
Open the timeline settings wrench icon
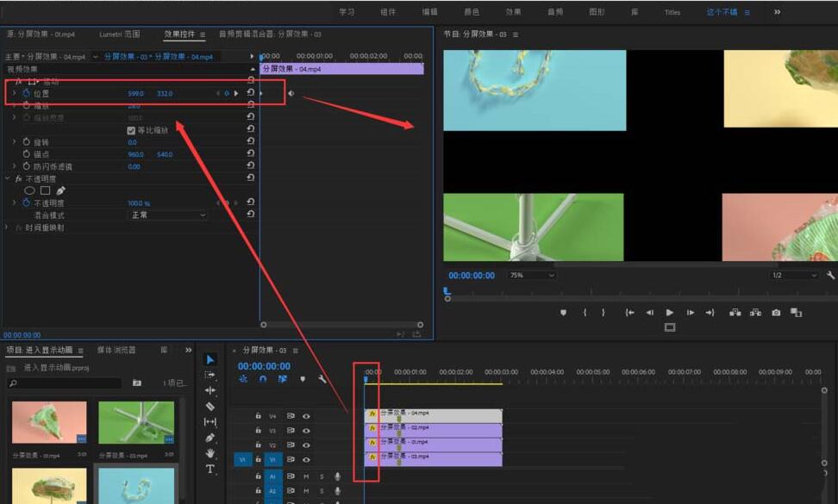click(x=323, y=379)
